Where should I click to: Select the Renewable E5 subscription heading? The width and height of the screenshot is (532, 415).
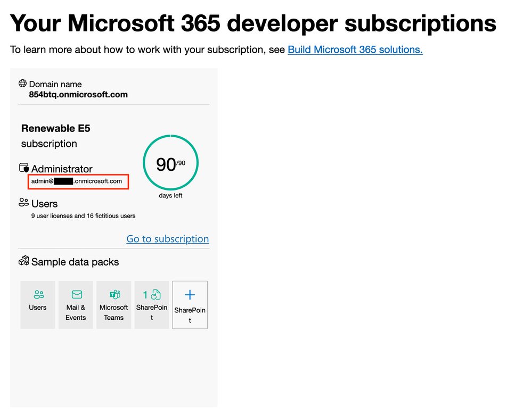tap(55, 128)
